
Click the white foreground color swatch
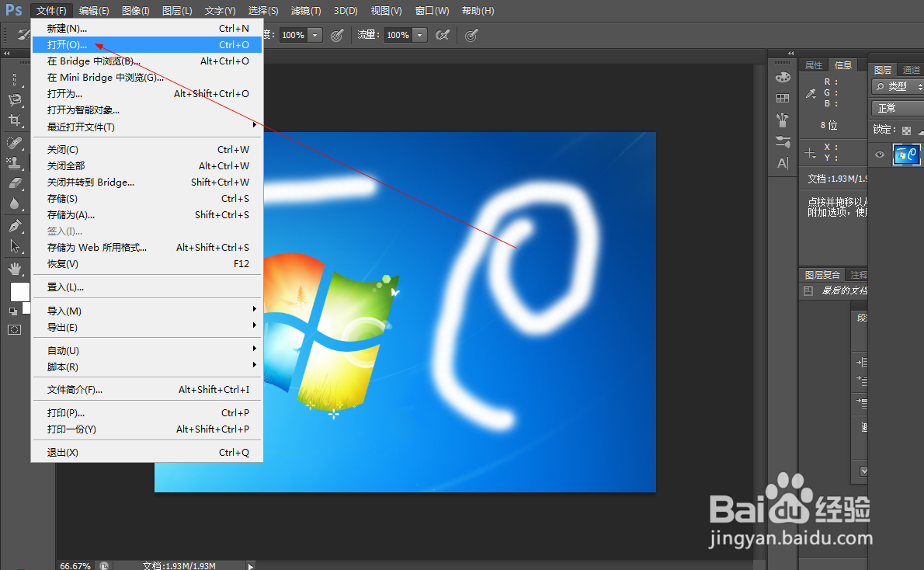pyautogui.click(x=20, y=292)
